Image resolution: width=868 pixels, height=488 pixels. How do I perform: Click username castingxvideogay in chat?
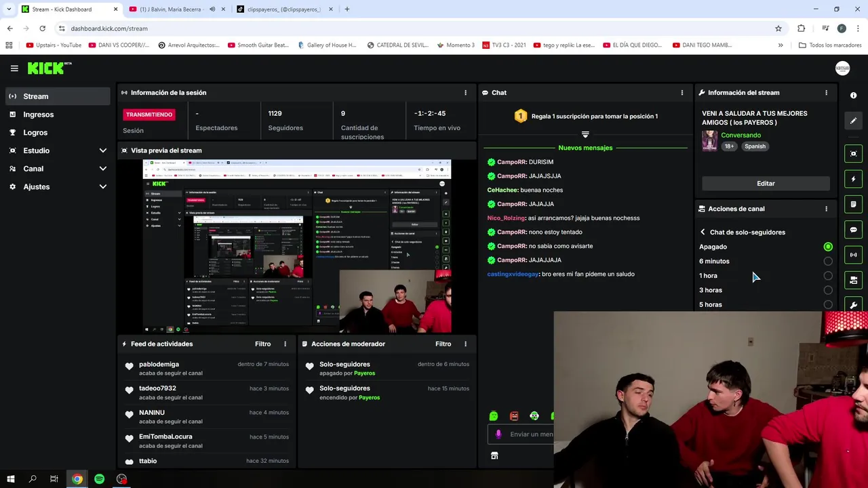513,274
